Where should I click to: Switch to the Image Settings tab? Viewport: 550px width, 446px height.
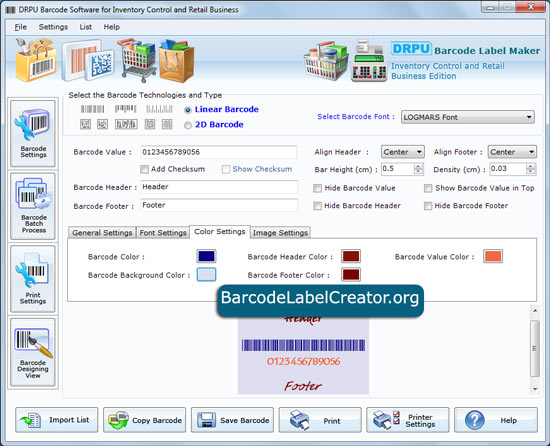280,232
